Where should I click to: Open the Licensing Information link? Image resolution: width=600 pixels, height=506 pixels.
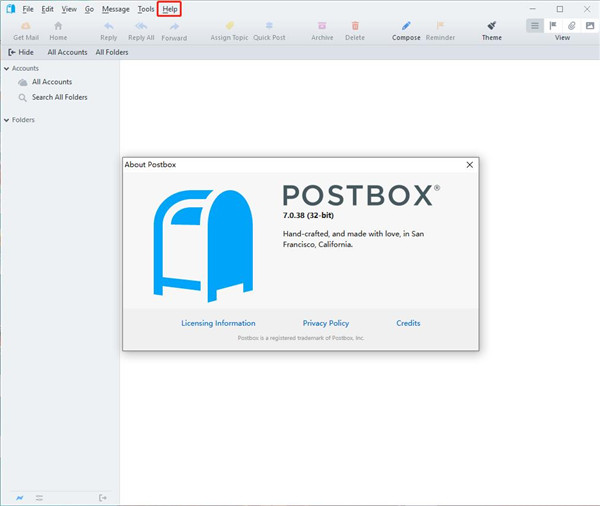218,323
